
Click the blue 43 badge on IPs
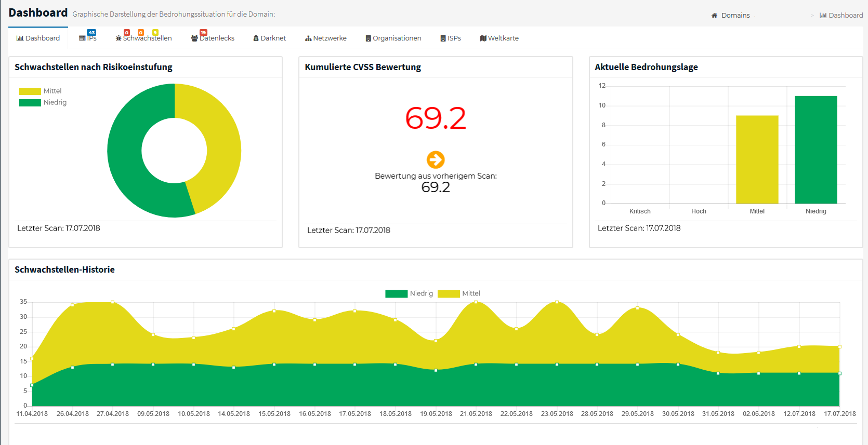91,33
